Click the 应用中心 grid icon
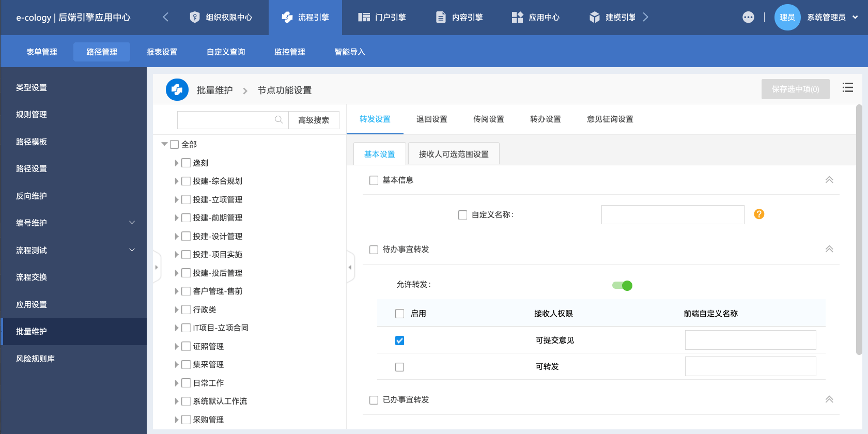The image size is (868, 434). (517, 17)
